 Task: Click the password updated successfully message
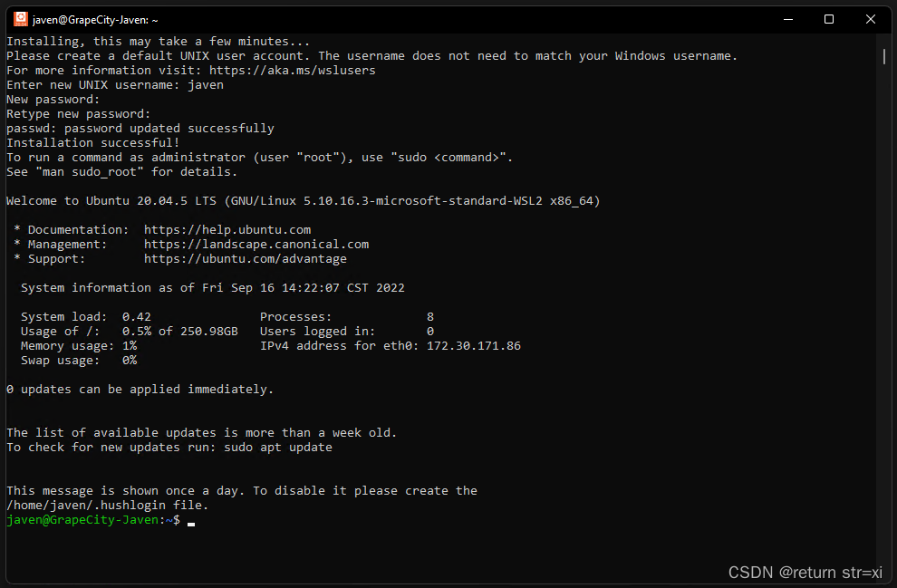click(x=139, y=128)
